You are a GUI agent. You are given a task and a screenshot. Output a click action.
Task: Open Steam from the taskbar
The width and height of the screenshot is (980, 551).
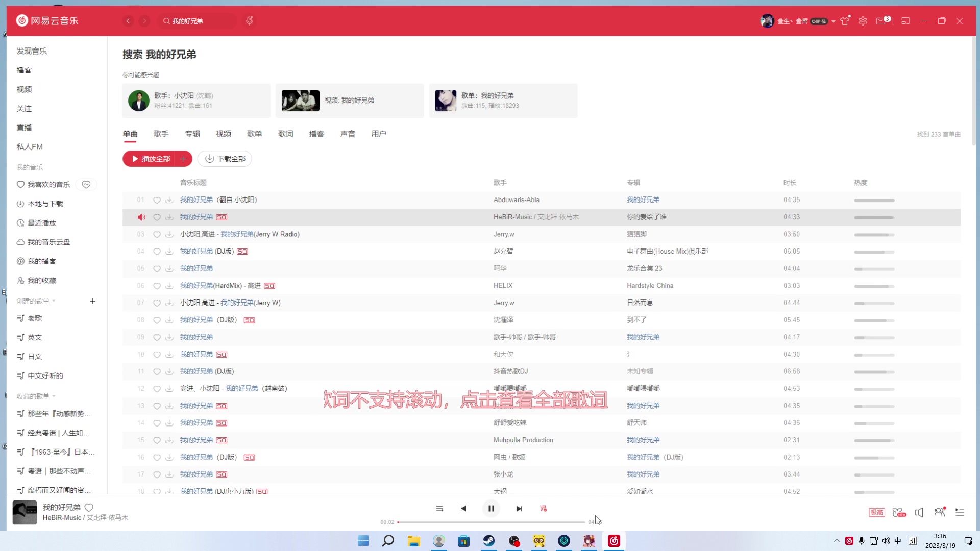click(489, 541)
